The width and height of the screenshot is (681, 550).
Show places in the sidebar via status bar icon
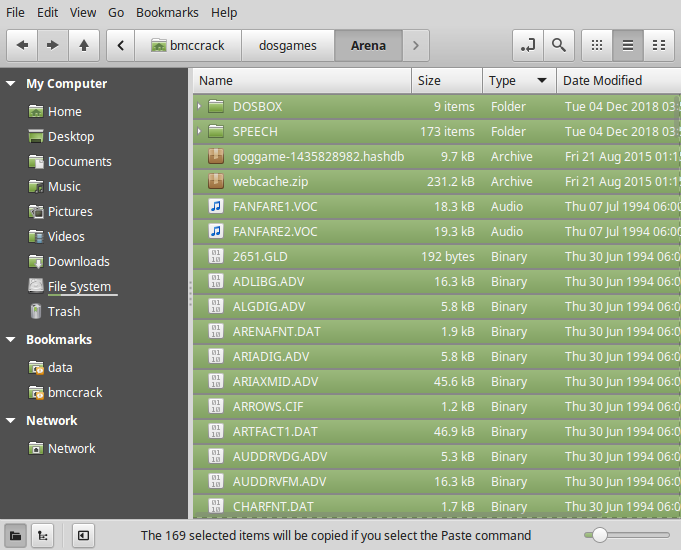pyautogui.click(x=16, y=536)
